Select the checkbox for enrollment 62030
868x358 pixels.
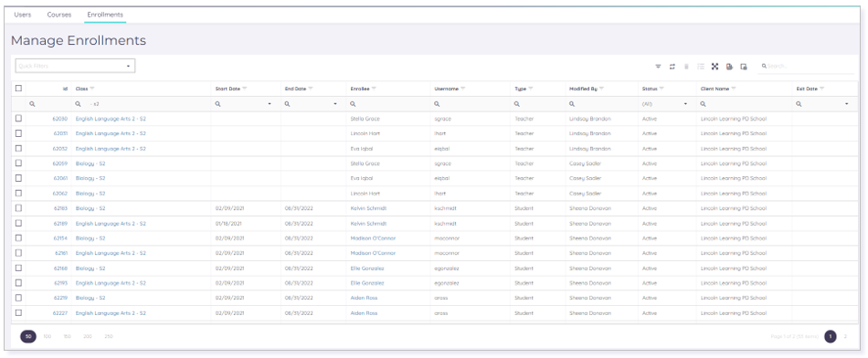19,119
